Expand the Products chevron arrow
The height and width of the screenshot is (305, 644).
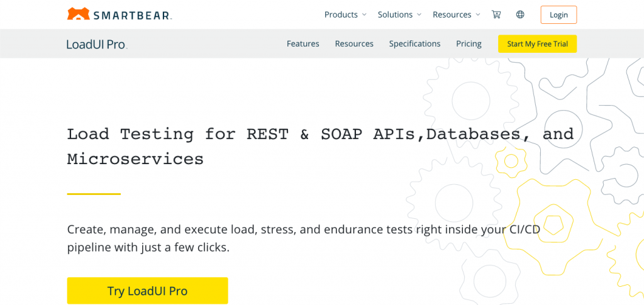[x=364, y=14]
